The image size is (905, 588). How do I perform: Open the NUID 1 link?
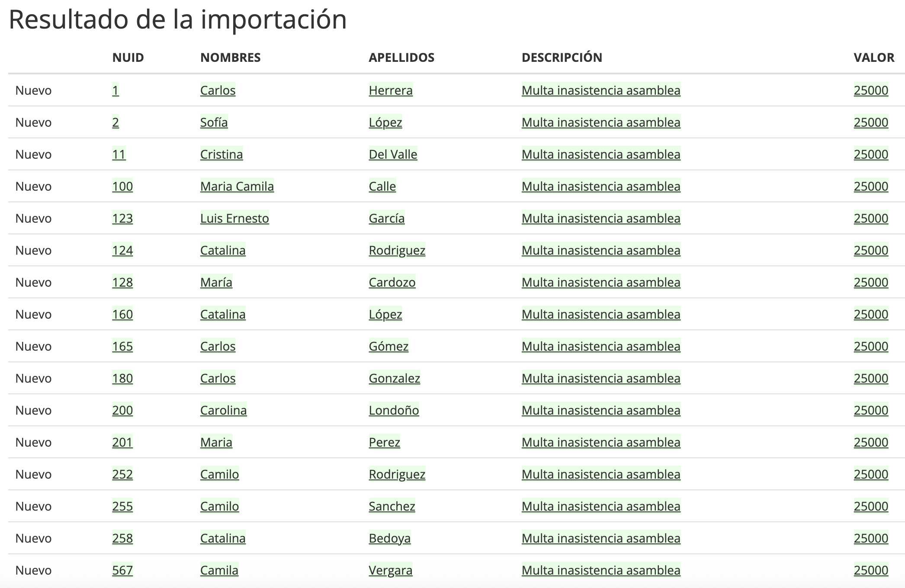115,90
